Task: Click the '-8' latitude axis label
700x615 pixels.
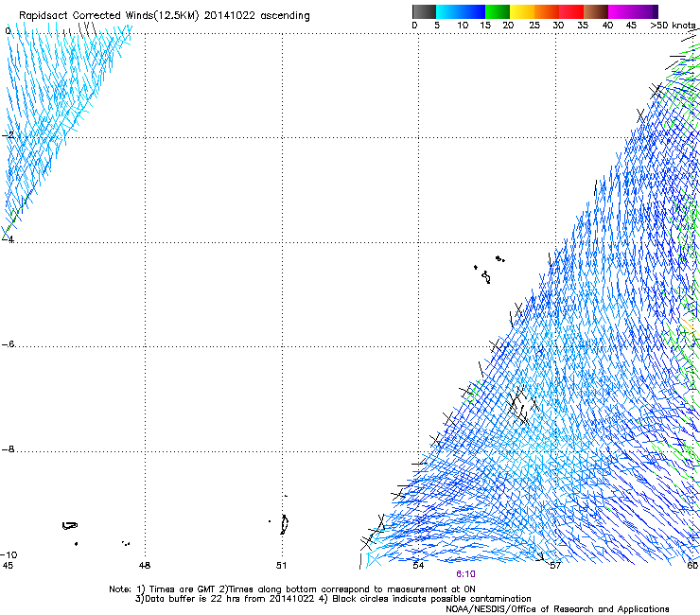Action: point(8,448)
